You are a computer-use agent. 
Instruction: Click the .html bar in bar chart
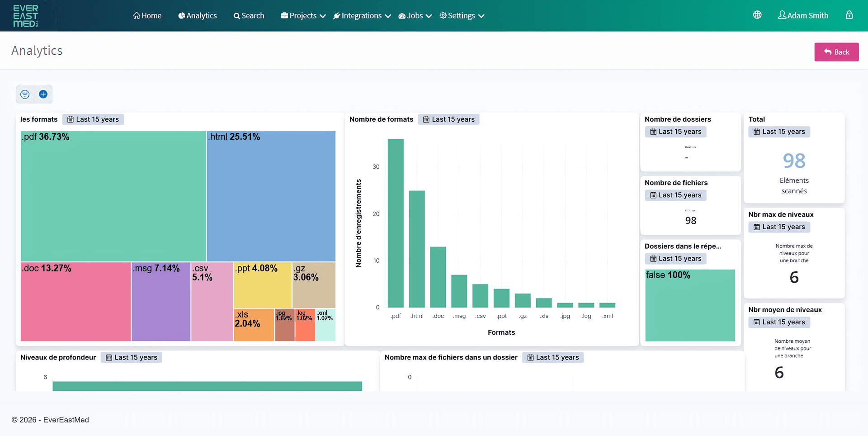click(417, 249)
